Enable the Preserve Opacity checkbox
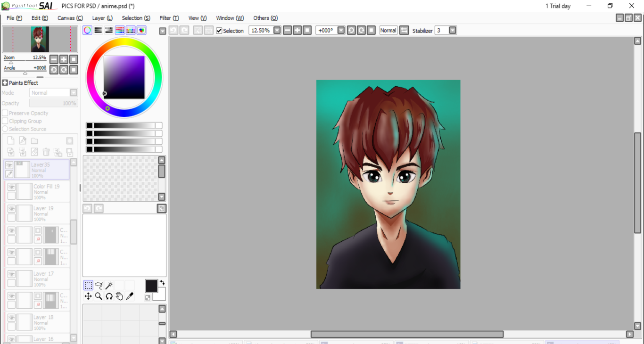The image size is (644, 344). point(5,113)
